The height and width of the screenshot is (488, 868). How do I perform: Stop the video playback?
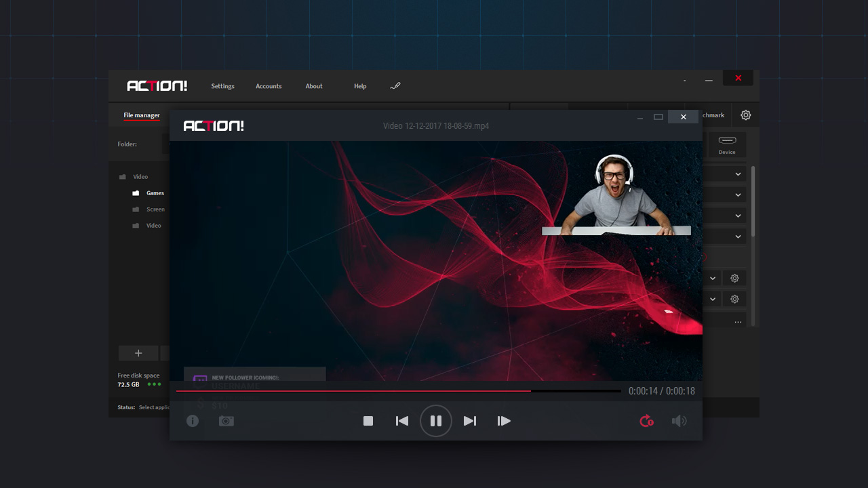[x=368, y=421]
